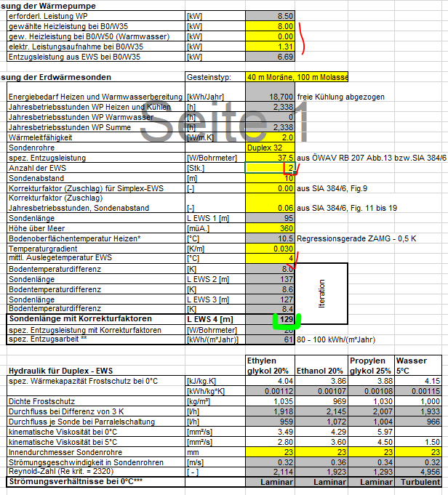The image size is (448, 495).
Task: Click Bodentemperaturdifferenz value 8.6
Action: [270, 289]
